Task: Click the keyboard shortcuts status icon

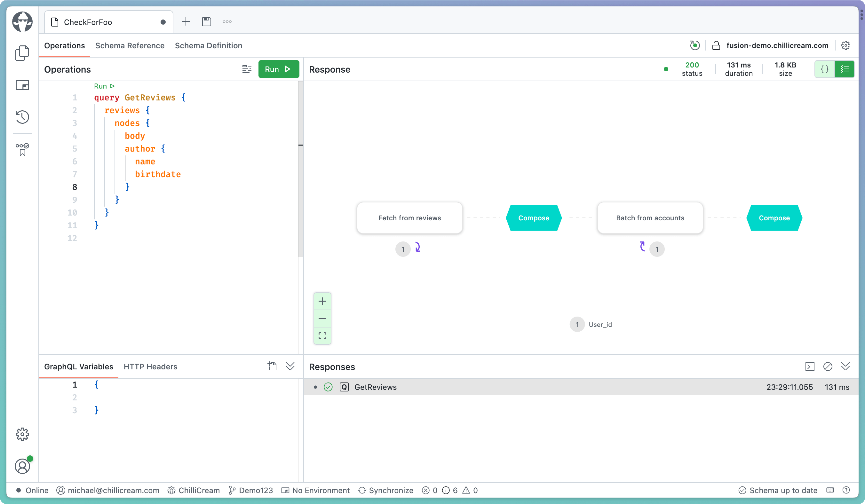Action: (x=830, y=490)
